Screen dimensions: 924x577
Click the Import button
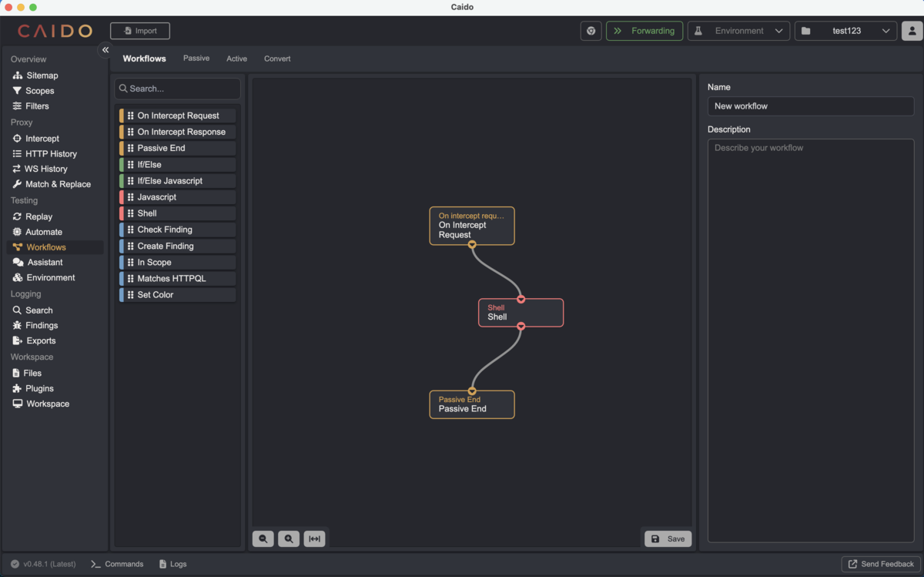(x=140, y=31)
